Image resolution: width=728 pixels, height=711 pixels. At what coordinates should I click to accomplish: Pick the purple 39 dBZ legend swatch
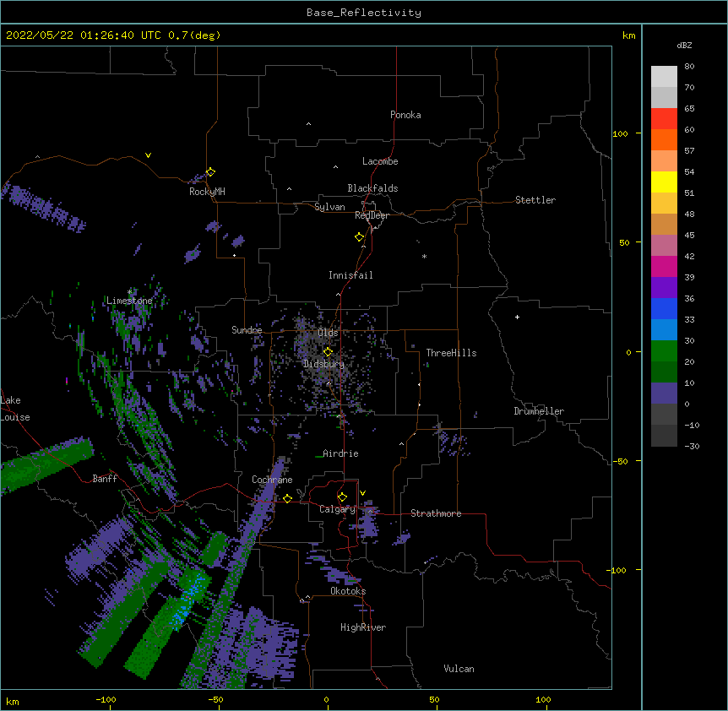click(x=664, y=287)
